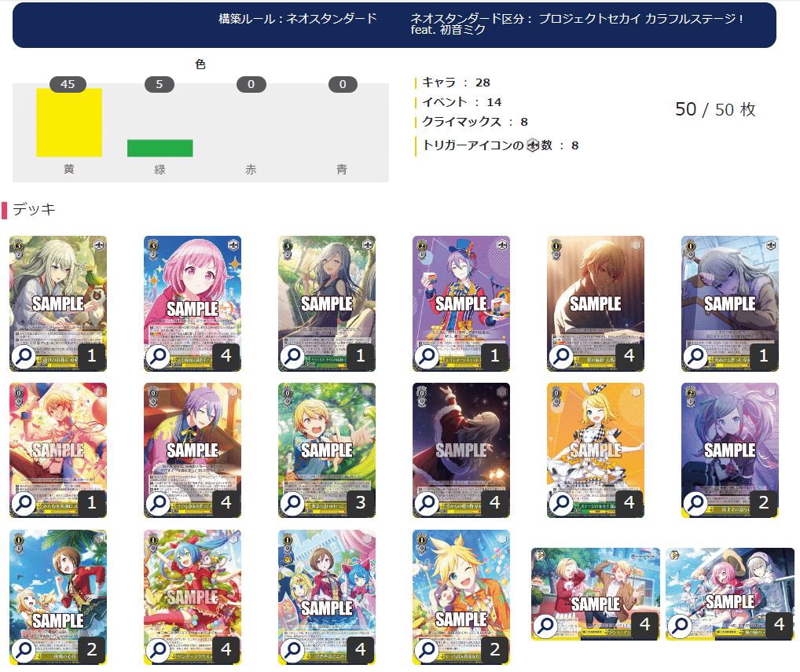800x672 pixels.
Task: Click the green color bar in chart
Action: [x=160, y=148]
